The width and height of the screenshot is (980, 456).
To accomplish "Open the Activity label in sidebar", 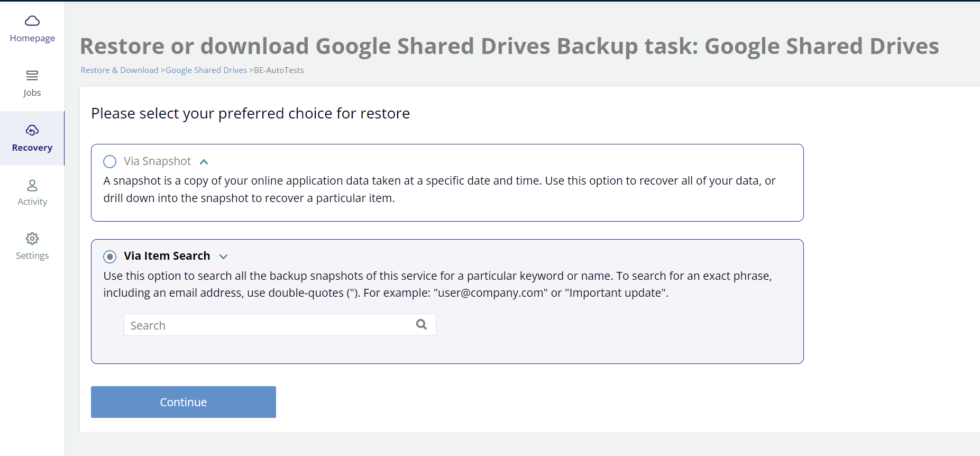I will point(32,202).
